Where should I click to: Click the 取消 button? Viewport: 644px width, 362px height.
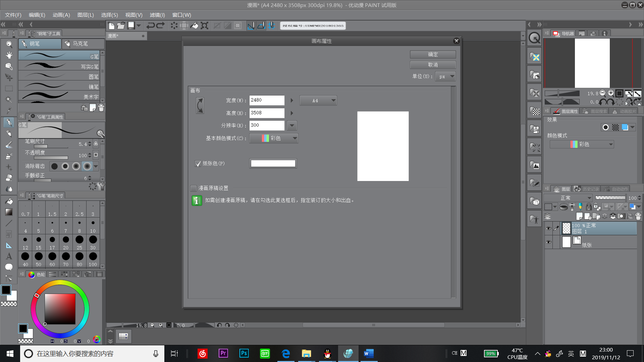click(433, 65)
